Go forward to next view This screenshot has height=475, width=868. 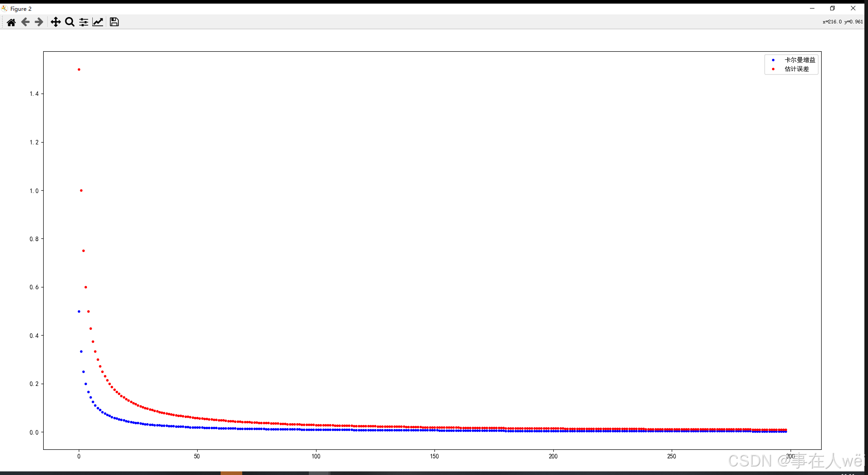39,22
